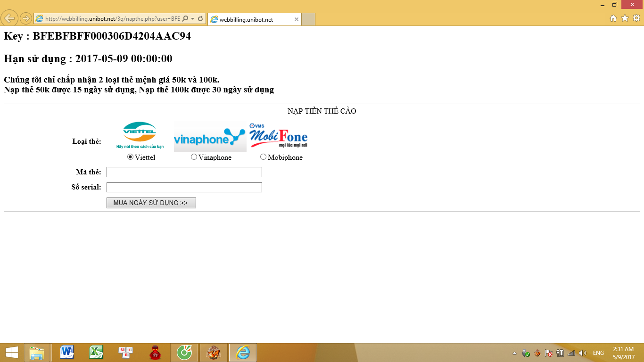Click the address bar URL field
The height and width of the screenshot is (362, 644).
pyautogui.click(x=112, y=19)
